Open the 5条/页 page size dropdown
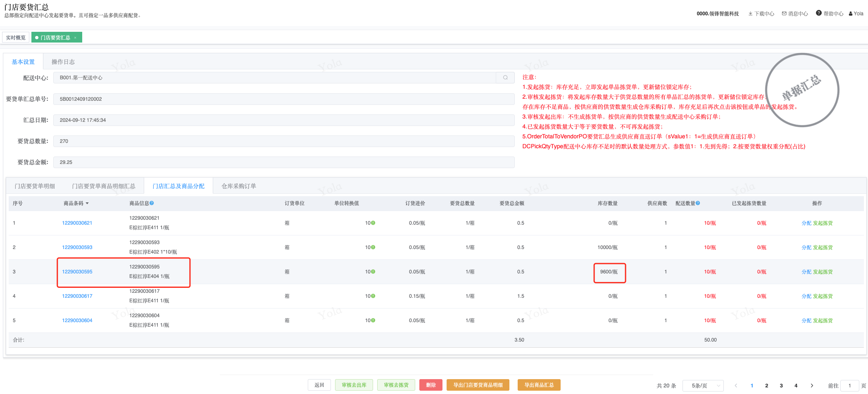Image resolution: width=868 pixels, height=394 pixels. pos(703,386)
